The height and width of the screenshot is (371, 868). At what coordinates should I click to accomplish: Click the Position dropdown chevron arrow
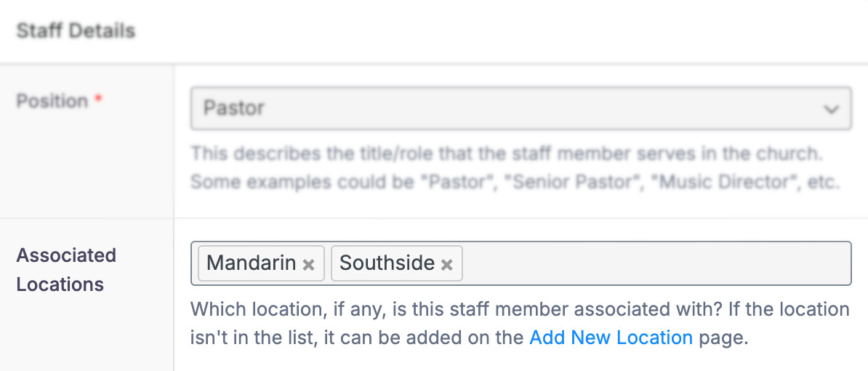pos(831,109)
